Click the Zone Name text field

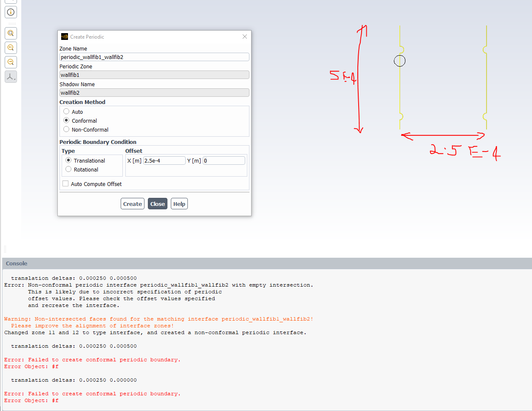[x=154, y=57]
